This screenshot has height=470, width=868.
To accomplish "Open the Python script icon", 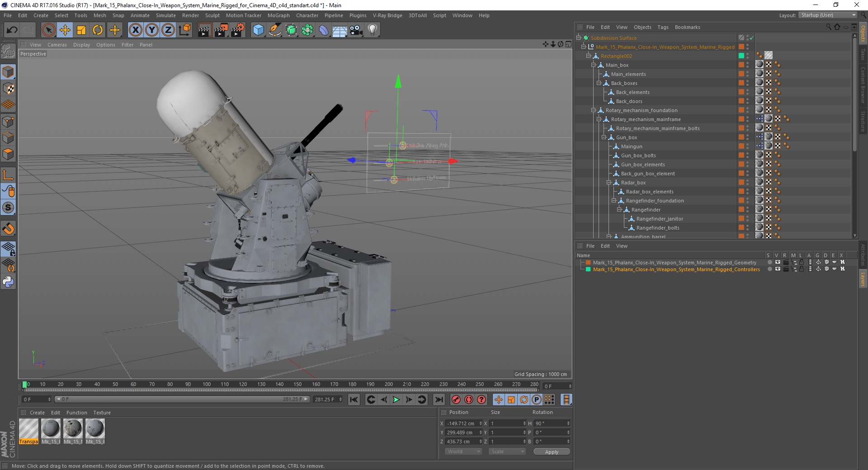I will click(8, 282).
